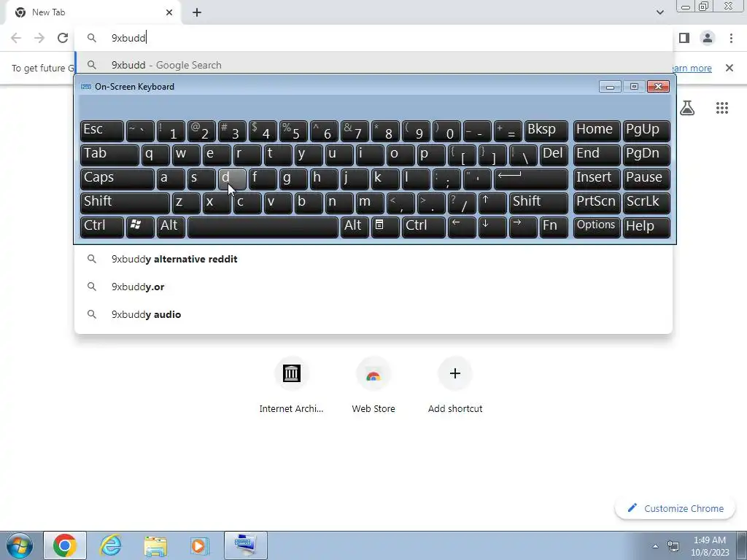Image resolution: width=747 pixels, height=560 pixels.
Task: Open Windows Media Player from taskbar
Action: coord(198,545)
